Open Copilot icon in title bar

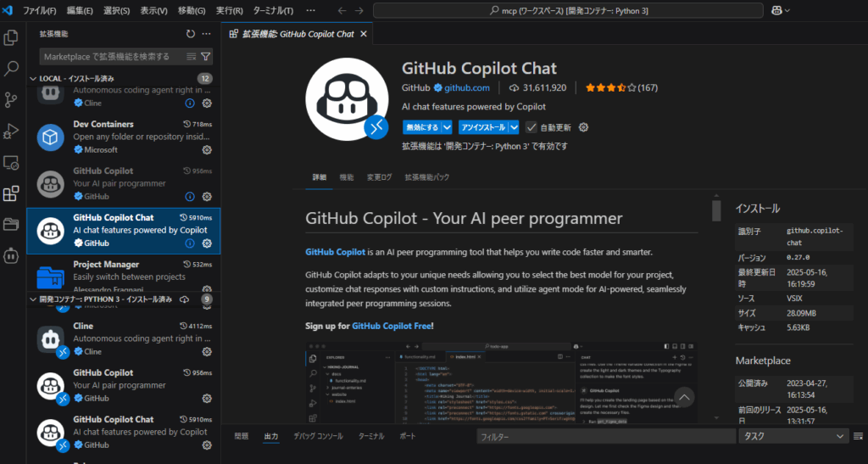tap(776, 10)
